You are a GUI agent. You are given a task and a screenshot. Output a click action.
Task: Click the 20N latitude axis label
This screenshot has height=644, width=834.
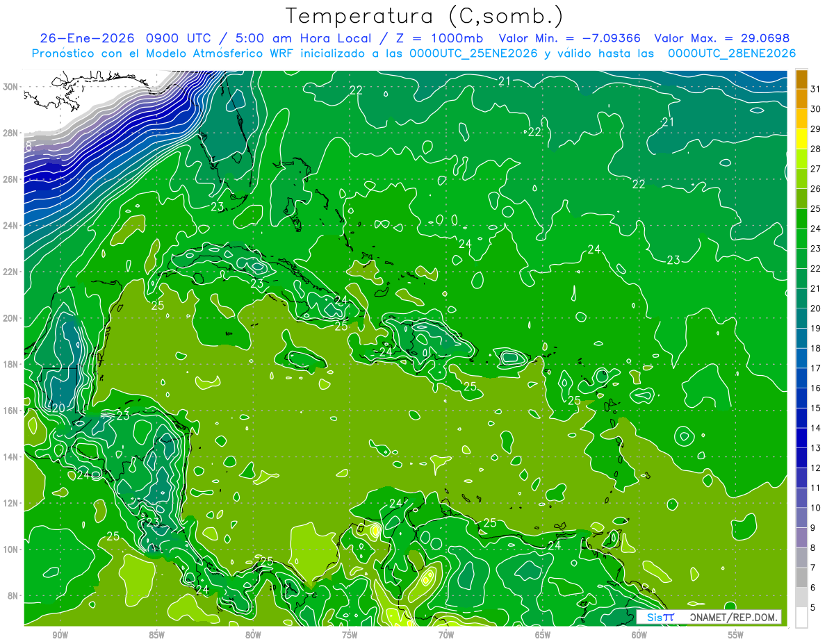(x=12, y=318)
